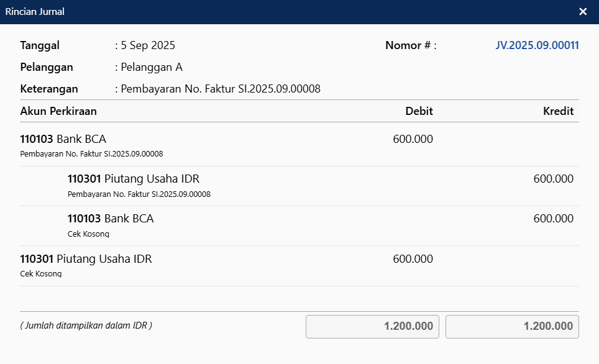Click the 600.000 kredit amount for Piutang Usaha
The height and width of the screenshot is (364, 599).
point(553,179)
